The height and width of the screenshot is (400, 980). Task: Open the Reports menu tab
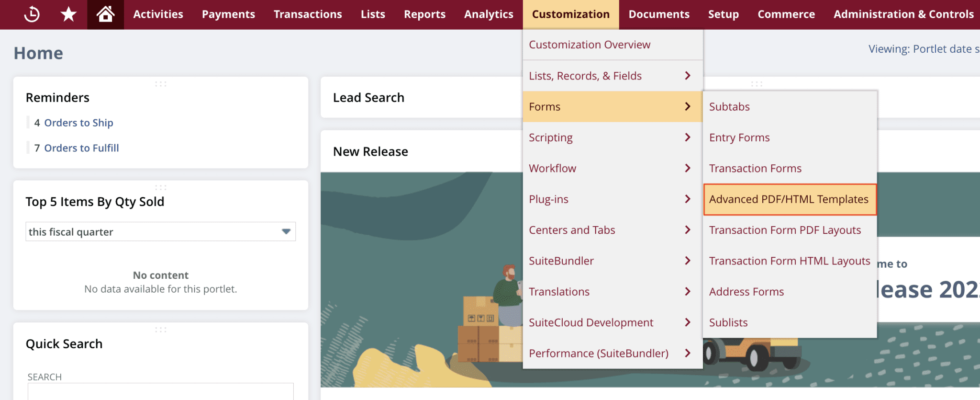424,14
